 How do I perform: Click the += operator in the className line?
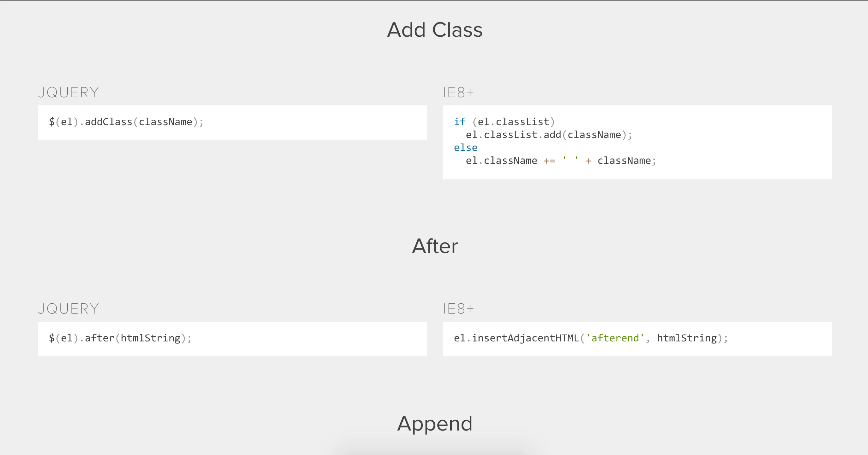549,161
